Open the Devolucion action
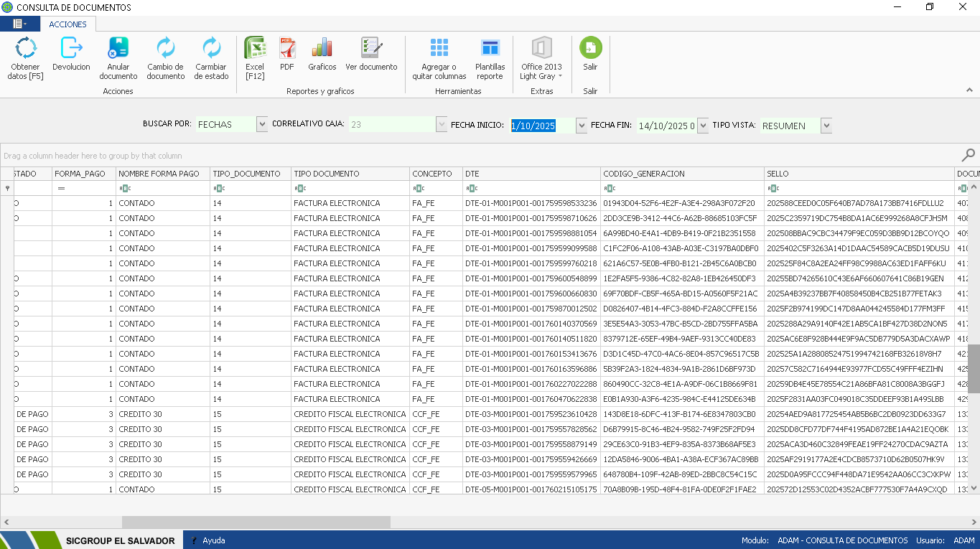This screenshot has width=980, height=549. coord(71,48)
